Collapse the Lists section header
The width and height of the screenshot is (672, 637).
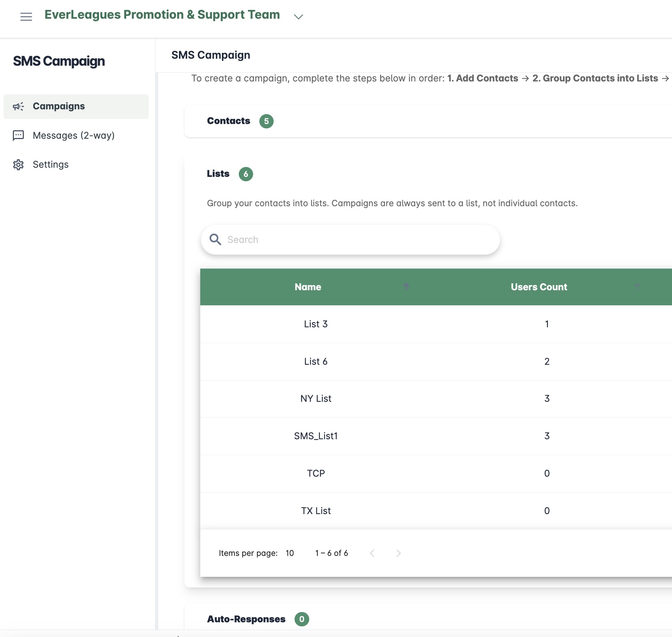[x=218, y=174]
